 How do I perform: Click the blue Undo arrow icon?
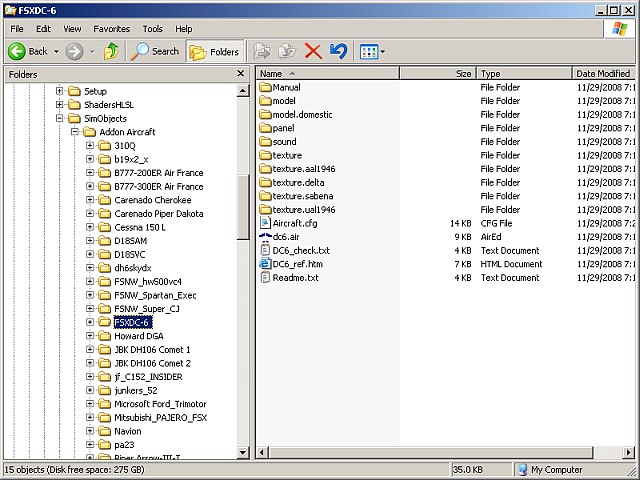coord(338,51)
